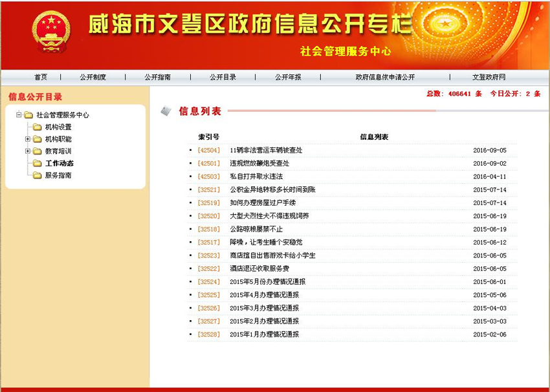Click folder icon next to 机构设置
The height and width of the screenshot is (392, 550).
click(38, 127)
